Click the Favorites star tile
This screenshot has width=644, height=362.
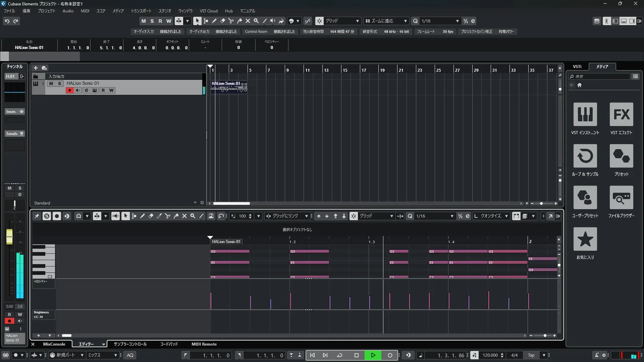(x=585, y=239)
